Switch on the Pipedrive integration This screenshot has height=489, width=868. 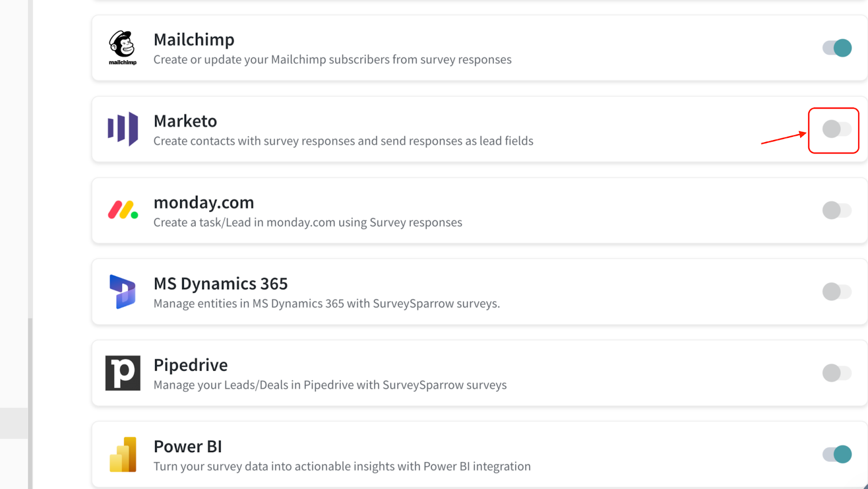pos(837,373)
